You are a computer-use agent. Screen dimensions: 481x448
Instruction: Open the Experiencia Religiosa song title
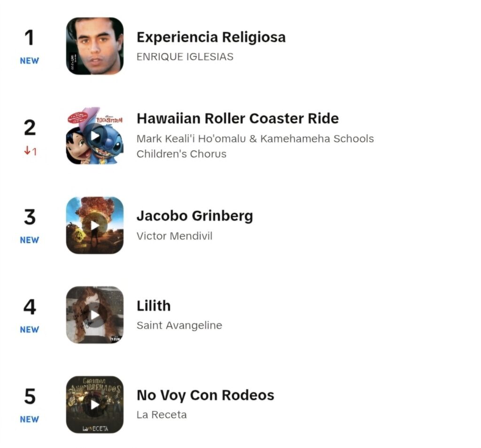point(211,38)
